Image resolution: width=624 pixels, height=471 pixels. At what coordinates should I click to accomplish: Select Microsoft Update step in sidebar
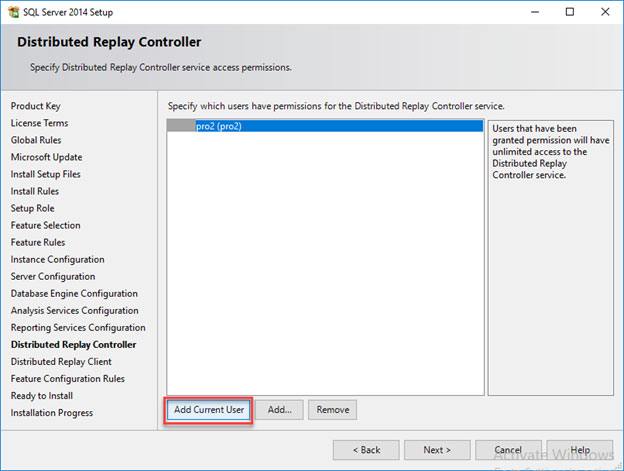click(47, 157)
